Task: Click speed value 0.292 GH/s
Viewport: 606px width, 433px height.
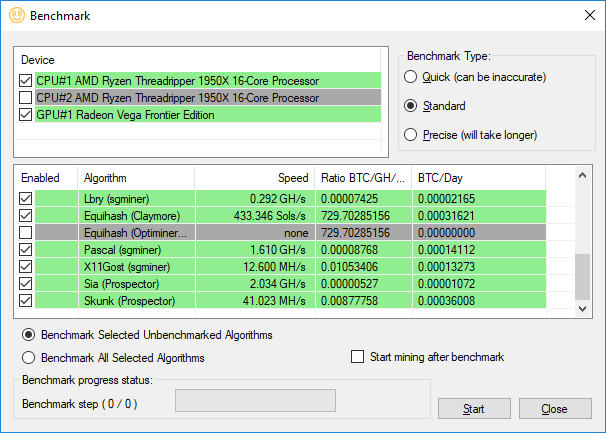Action: [277, 199]
